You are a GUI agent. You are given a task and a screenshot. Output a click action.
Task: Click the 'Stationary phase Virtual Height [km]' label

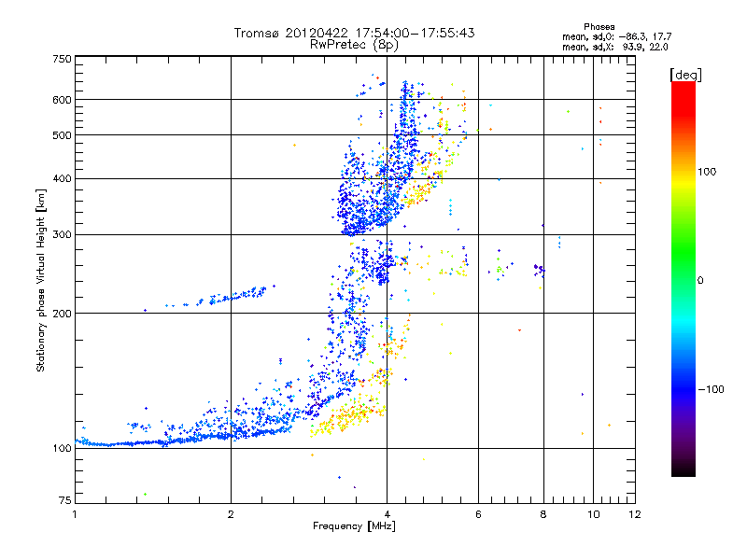[x=41, y=280]
